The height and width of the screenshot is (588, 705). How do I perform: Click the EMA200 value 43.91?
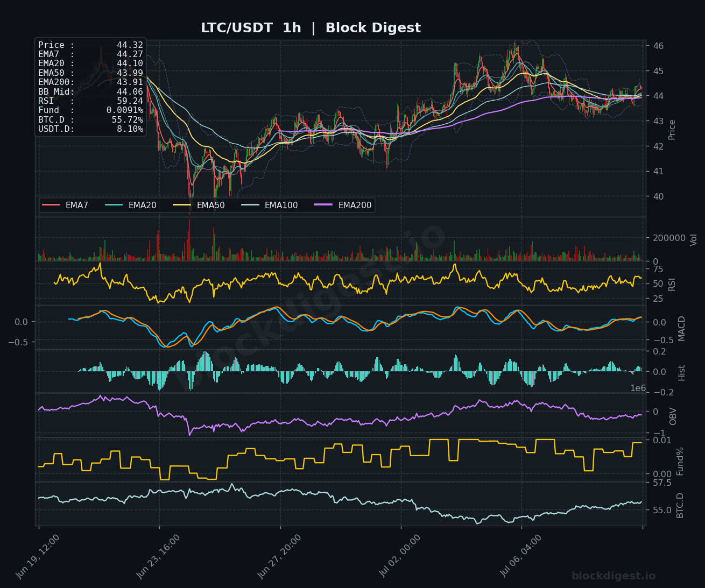coord(130,82)
